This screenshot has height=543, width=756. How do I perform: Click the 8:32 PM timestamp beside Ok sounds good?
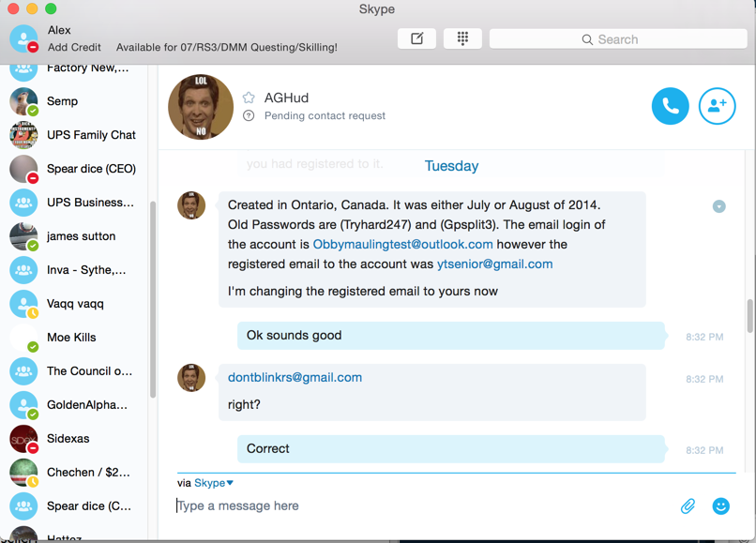pos(704,337)
